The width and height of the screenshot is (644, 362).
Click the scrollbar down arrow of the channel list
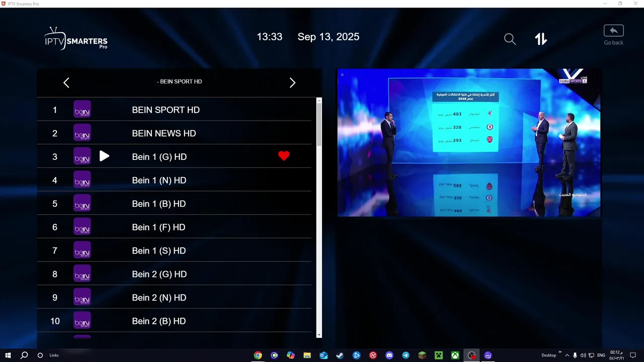coord(319,335)
